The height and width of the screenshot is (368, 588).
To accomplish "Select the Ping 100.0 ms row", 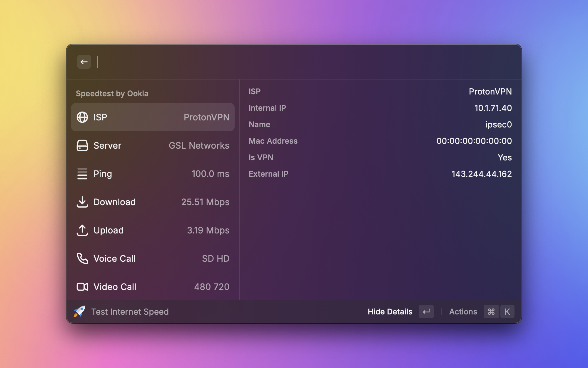I will (x=153, y=174).
